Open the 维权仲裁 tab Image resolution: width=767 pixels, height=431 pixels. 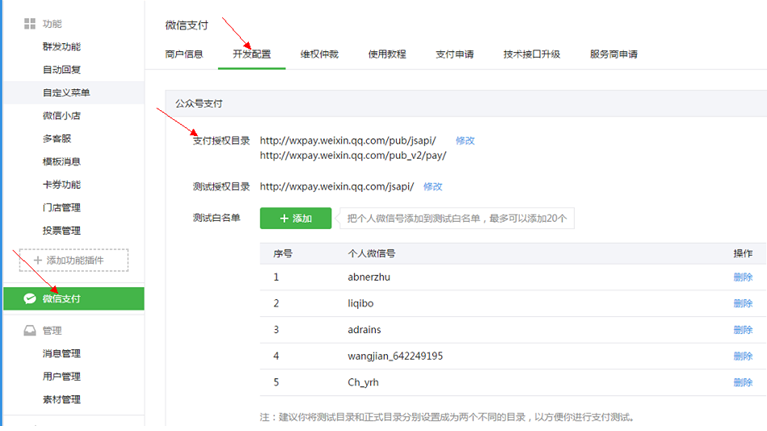point(319,54)
